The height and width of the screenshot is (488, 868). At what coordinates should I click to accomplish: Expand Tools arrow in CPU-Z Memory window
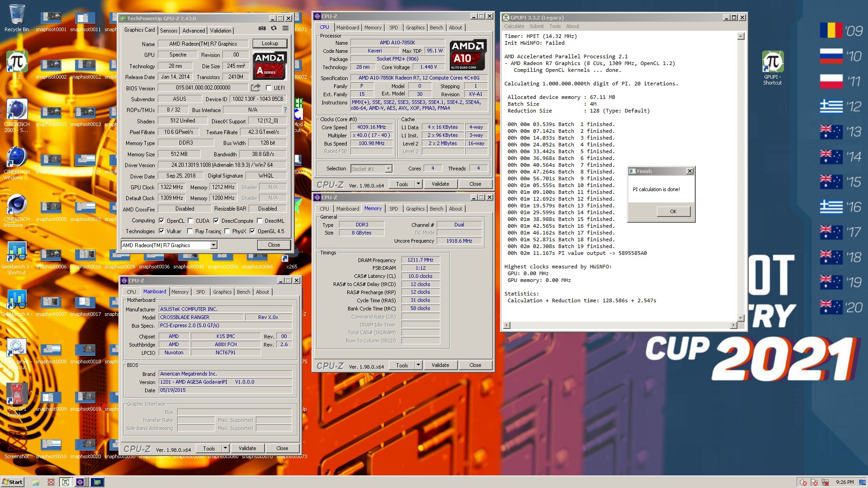click(418, 365)
